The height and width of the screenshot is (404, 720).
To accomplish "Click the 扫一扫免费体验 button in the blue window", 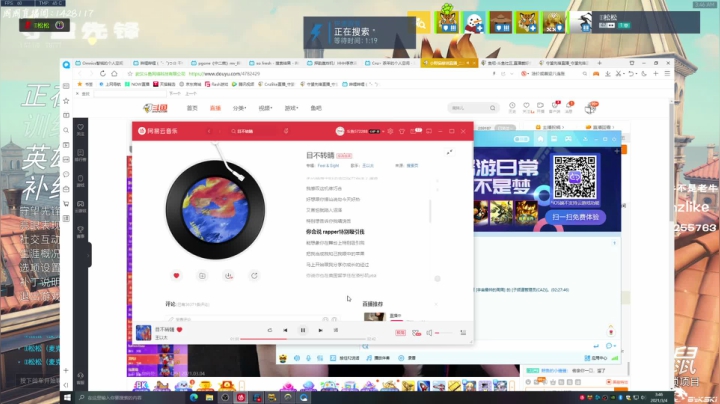I will point(575,217).
